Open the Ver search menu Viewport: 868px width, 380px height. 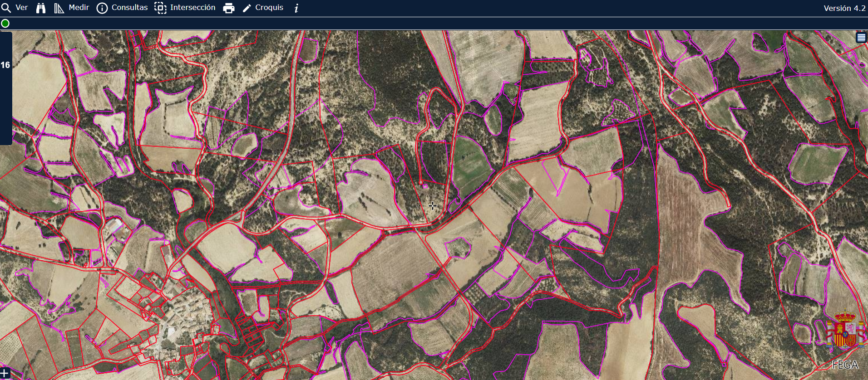click(15, 8)
